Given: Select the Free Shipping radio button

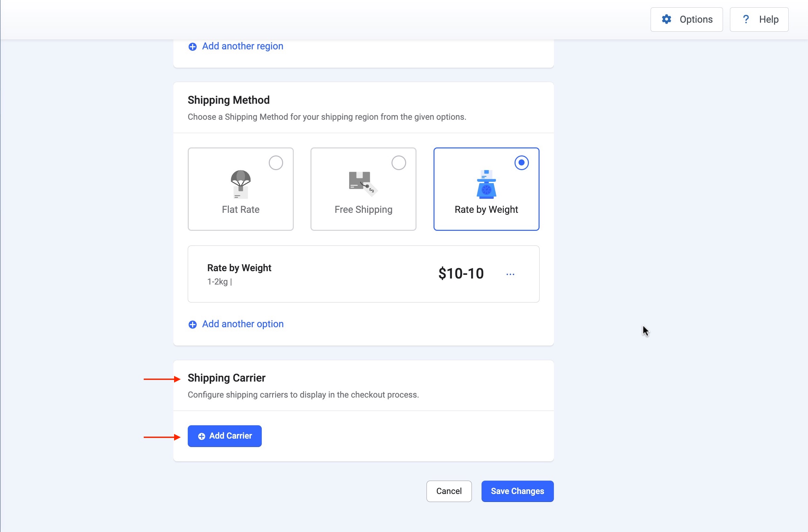Looking at the screenshot, I should [x=398, y=163].
